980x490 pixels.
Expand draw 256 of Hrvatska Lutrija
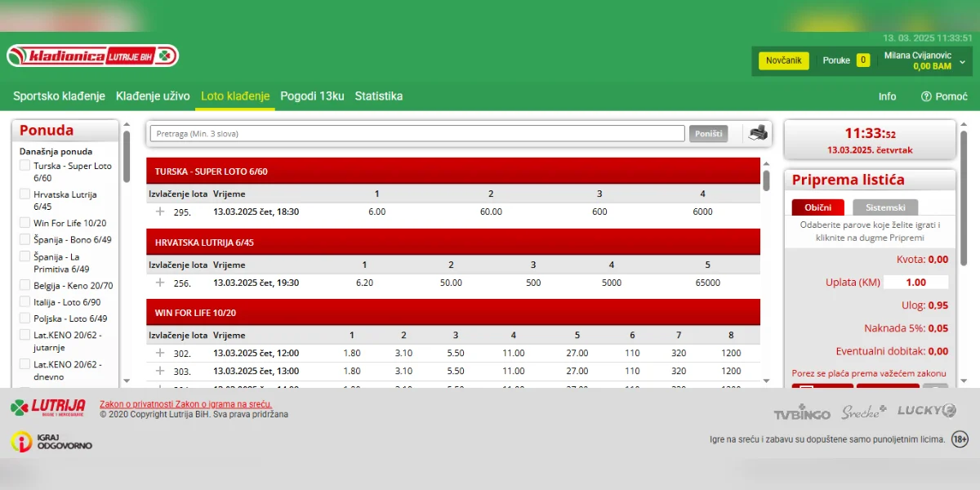click(x=160, y=283)
